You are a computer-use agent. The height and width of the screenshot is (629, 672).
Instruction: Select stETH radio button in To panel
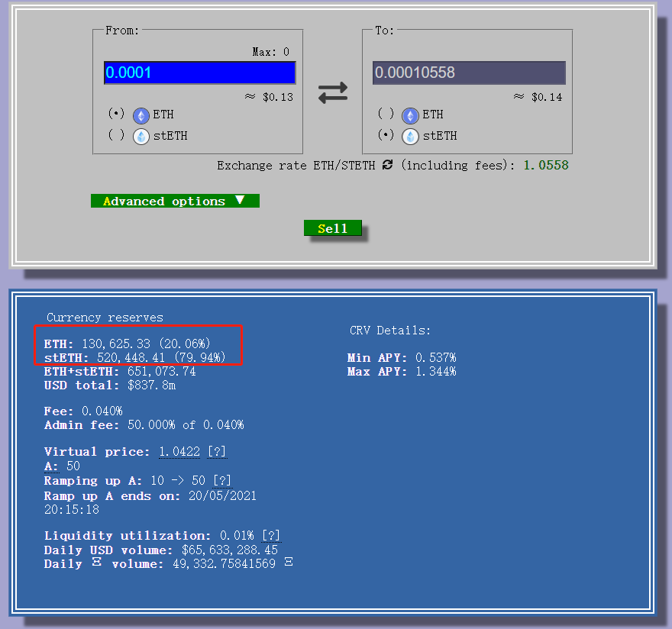(386, 135)
